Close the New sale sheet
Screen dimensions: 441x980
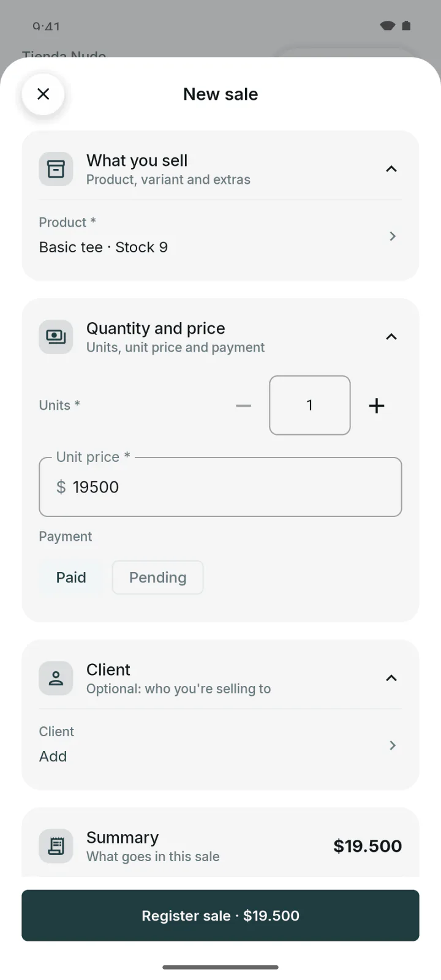point(43,94)
